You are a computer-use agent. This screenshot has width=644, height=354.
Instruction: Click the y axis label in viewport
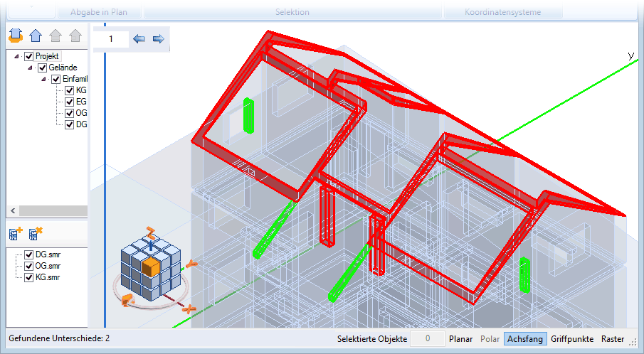[x=631, y=55]
